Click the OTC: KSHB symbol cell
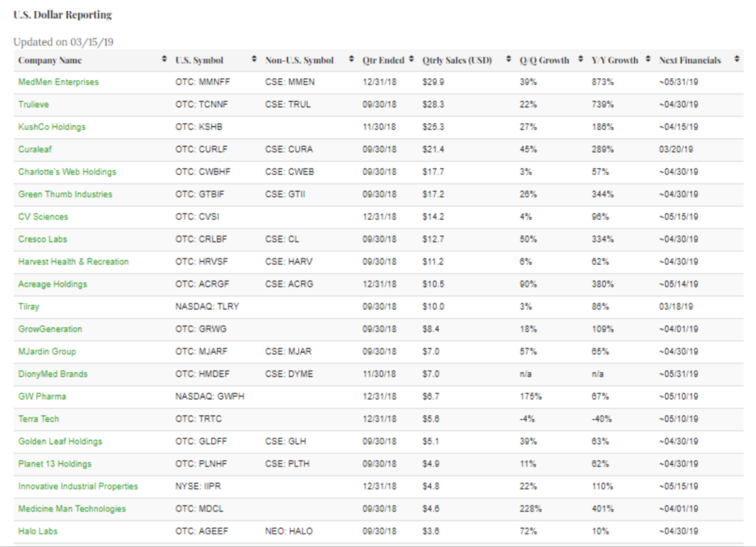The width and height of the screenshot is (756, 547). (x=199, y=127)
